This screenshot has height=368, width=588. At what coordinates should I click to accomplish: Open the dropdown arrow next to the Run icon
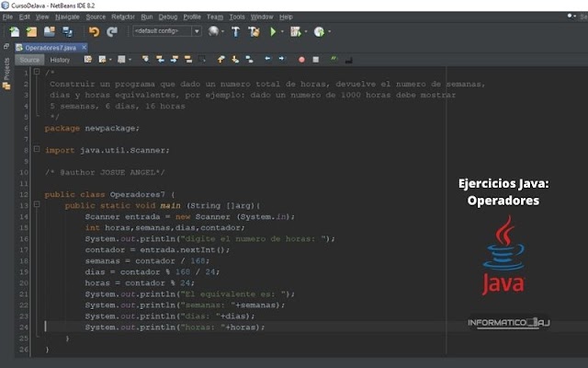(282, 31)
